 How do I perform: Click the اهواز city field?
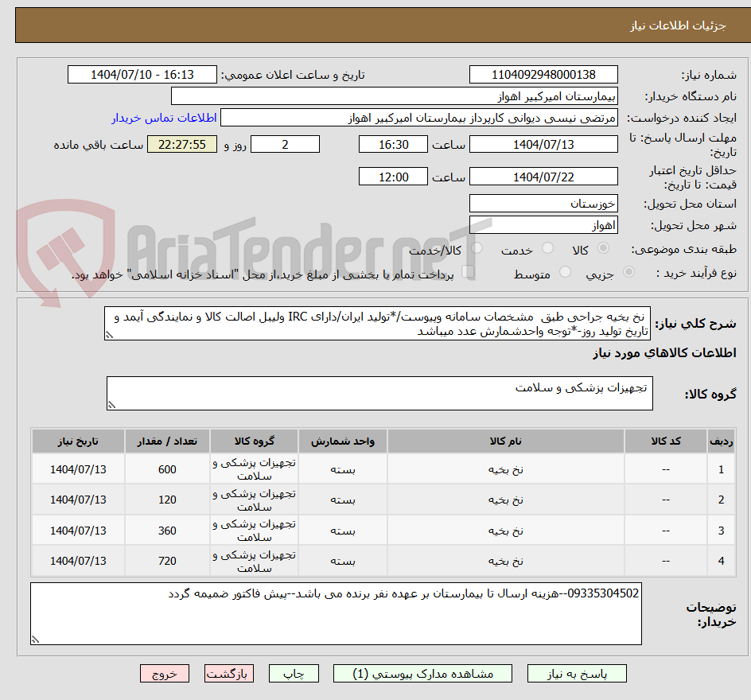point(543,225)
